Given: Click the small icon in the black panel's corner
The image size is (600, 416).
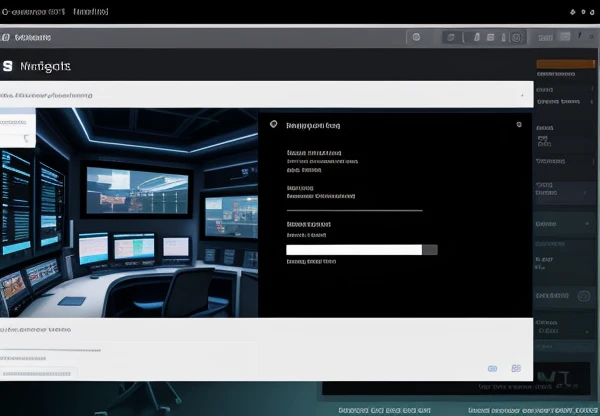Looking at the screenshot, I should pyautogui.click(x=519, y=124).
